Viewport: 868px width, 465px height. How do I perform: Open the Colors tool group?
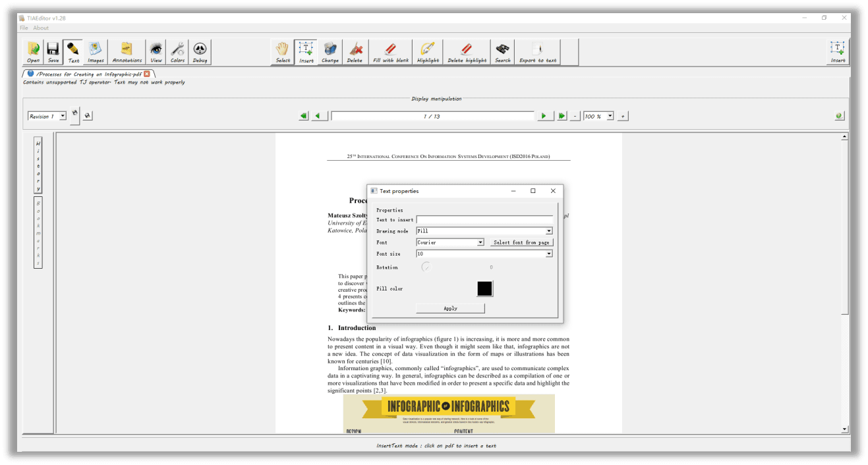[x=178, y=52]
